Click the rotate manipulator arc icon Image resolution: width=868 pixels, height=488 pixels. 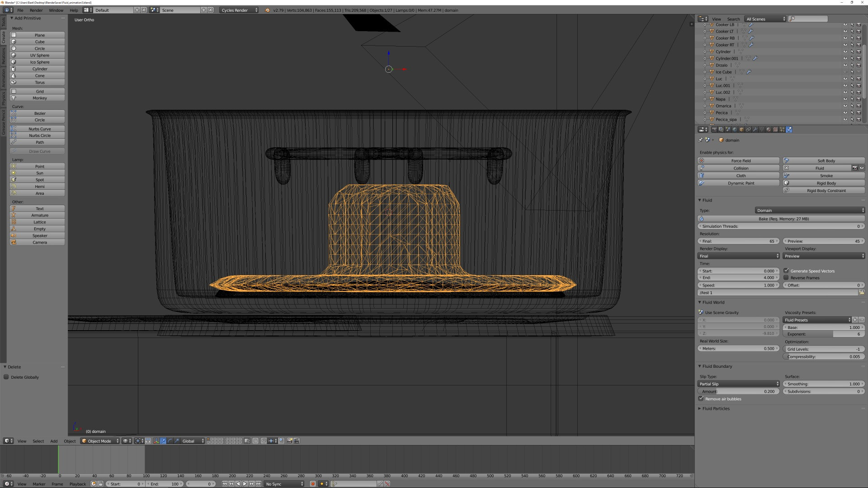point(170,441)
